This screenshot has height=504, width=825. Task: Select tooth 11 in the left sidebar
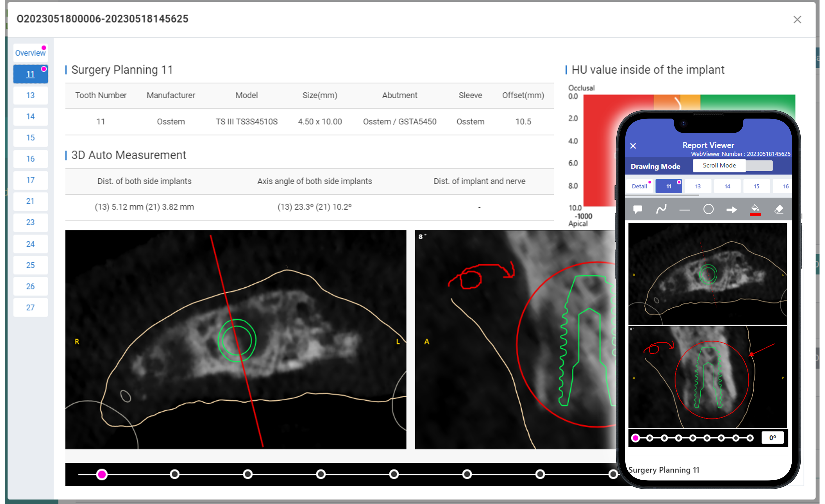coord(30,74)
